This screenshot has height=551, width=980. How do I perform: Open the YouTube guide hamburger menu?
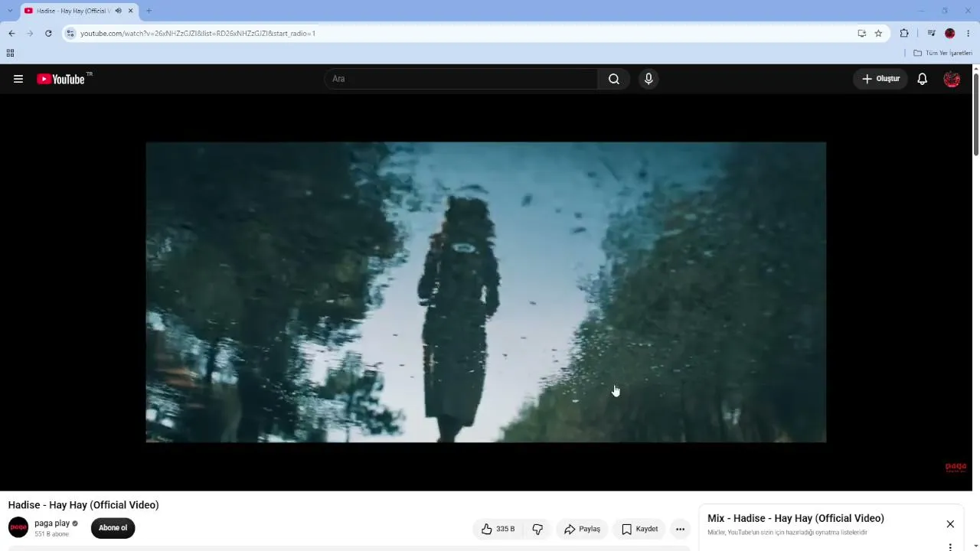[18, 79]
